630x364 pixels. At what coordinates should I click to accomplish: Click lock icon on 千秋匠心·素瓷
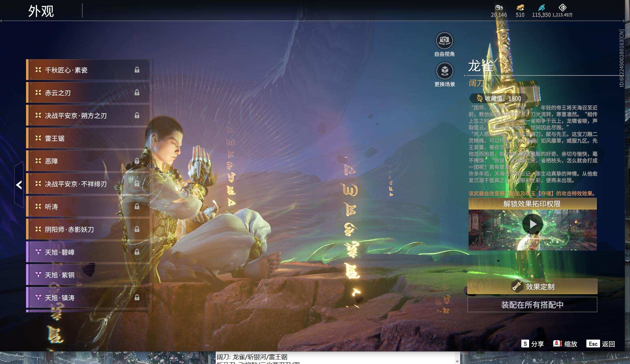coord(137,70)
